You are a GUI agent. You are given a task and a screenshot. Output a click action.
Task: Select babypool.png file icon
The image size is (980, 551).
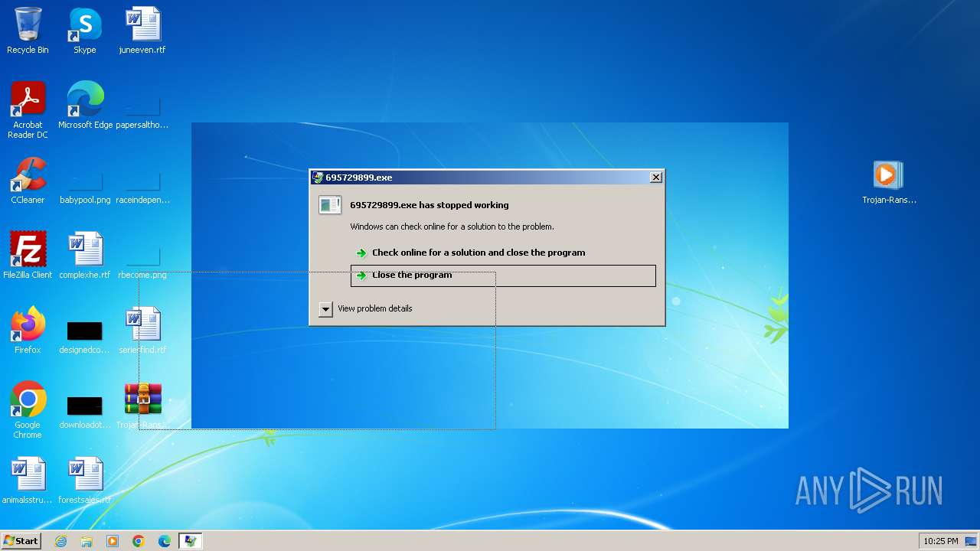(85, 187)
